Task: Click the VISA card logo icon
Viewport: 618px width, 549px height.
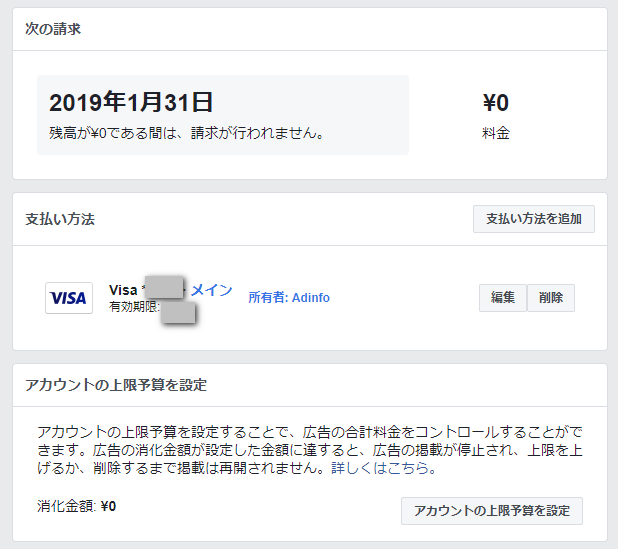Action: (69, 298)
